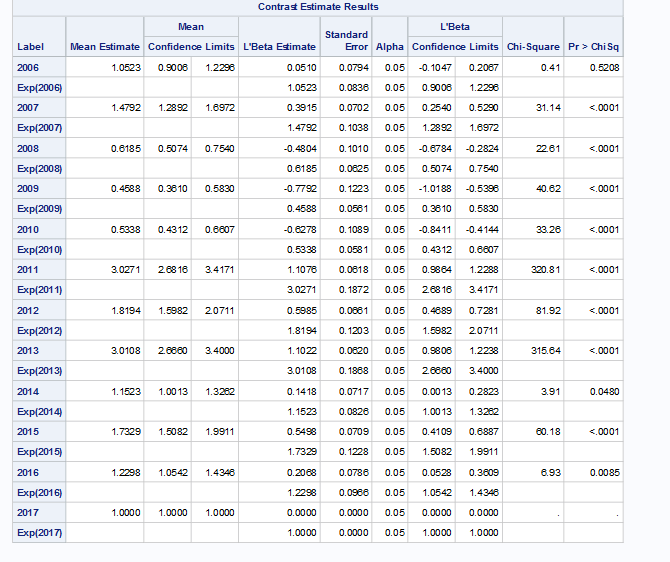This screenshot has width=670, height=562.
Task: Click the Mean Estimate column header
Action: 104,47
